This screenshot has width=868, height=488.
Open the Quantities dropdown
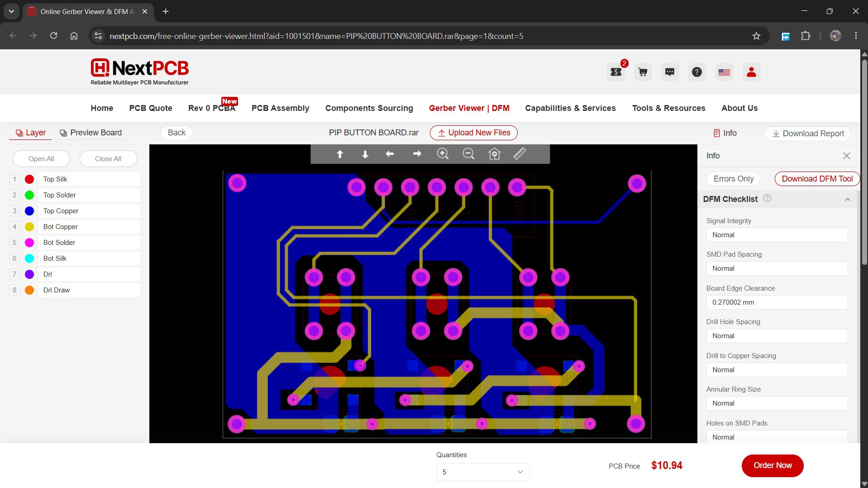pos(483,472)
